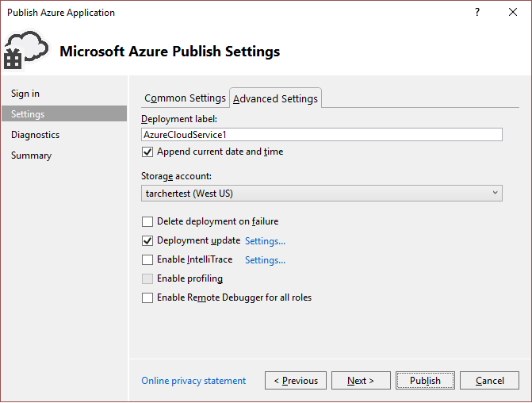
Task: Click the Enable profiling checkbox
Action: pyautogui.click(x=147, y=278)
